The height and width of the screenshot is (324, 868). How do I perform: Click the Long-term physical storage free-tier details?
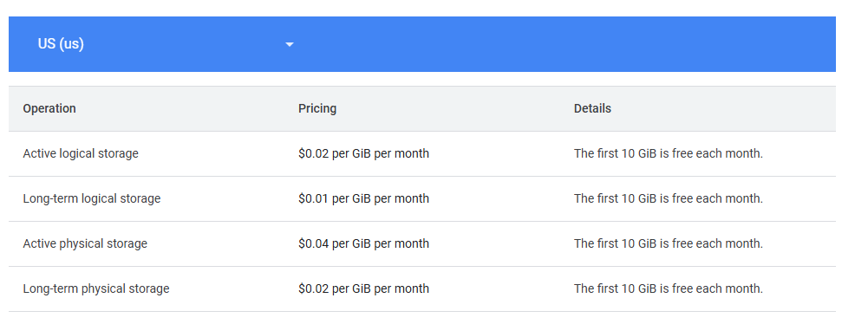669,288
